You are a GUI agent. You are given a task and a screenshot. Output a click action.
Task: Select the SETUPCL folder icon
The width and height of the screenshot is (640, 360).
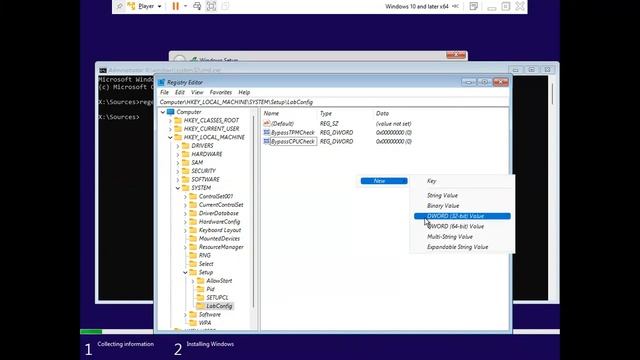(x=200, y=298)
